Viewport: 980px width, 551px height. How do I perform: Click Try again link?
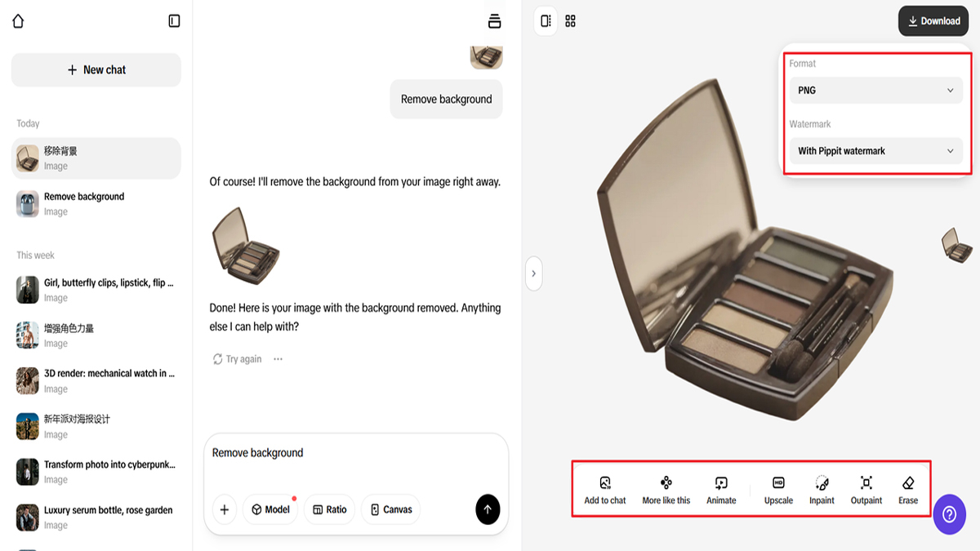[237, 359]
